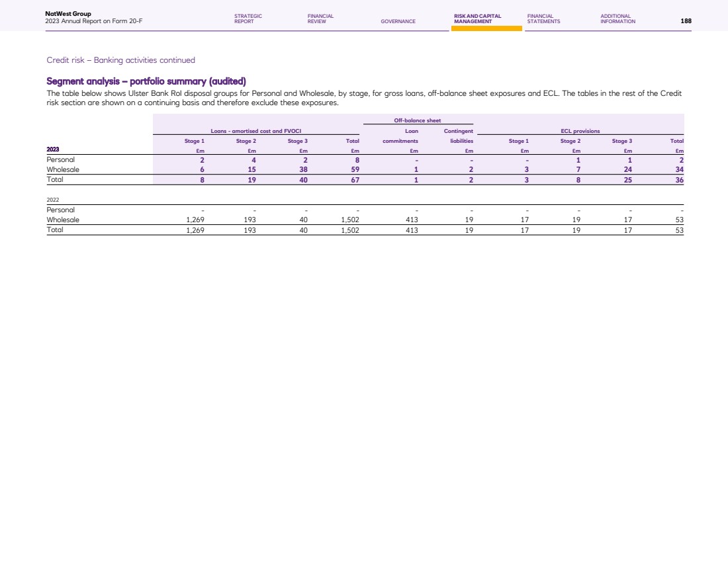Click the 2023 Wholesale row label

pyautogui.click(x=63, y=169)
